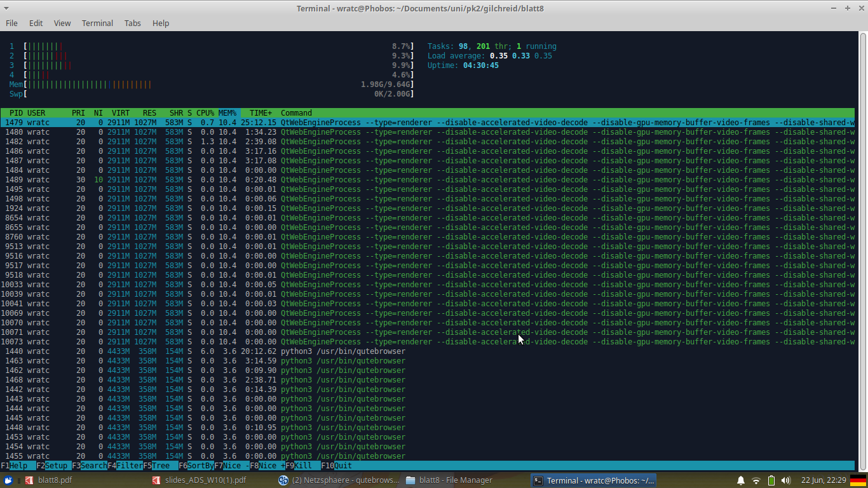Click the volume speaker icon

point(786,480)
